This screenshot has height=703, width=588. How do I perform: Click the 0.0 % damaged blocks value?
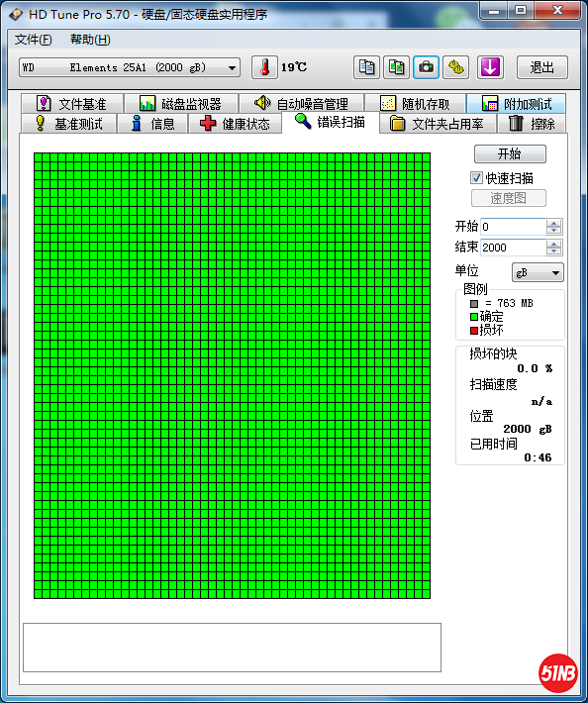click(x=535, y=368)
